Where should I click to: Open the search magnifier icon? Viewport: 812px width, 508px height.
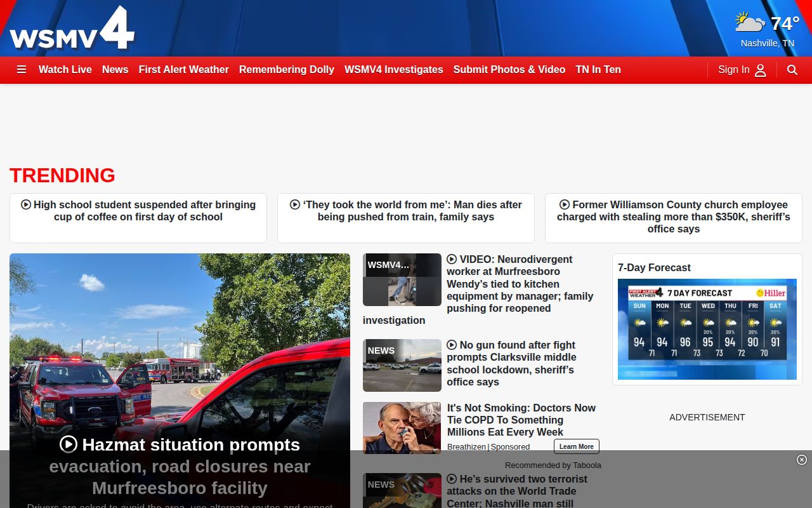pyautogui.click(x=792, y=70)
